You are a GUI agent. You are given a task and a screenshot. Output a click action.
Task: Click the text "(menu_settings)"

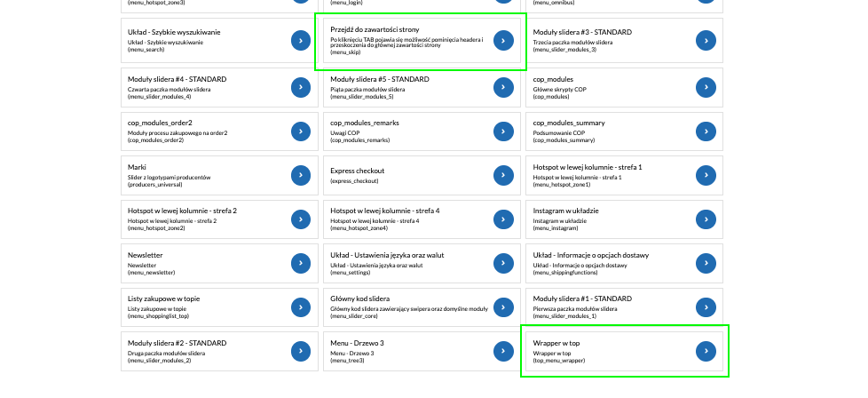351,273
